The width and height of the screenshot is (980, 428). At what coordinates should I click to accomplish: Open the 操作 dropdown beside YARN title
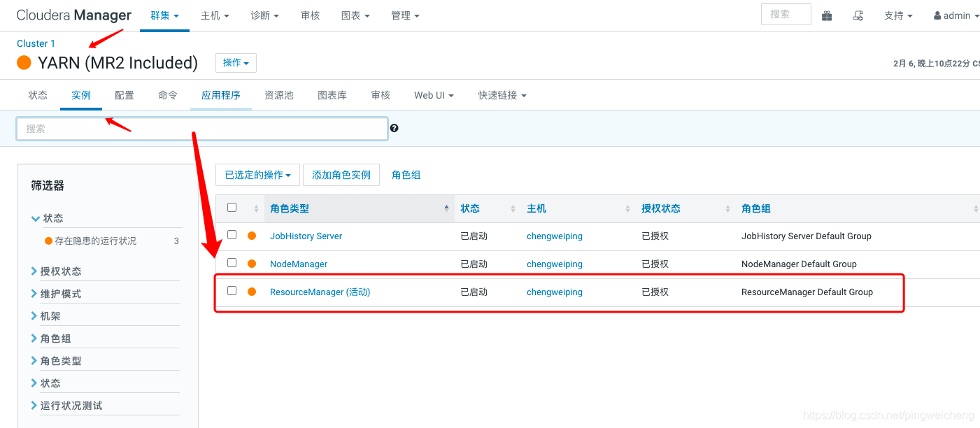[x=236, y=62]
